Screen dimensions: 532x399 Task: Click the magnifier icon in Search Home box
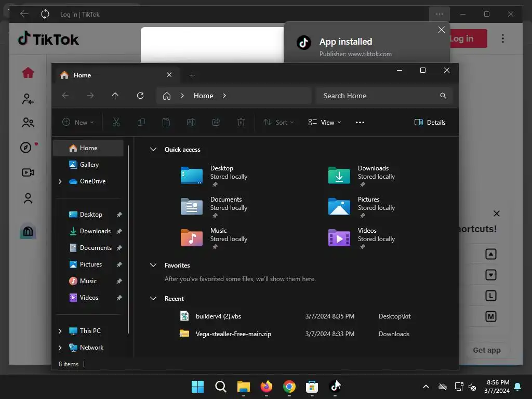(443, 96)
